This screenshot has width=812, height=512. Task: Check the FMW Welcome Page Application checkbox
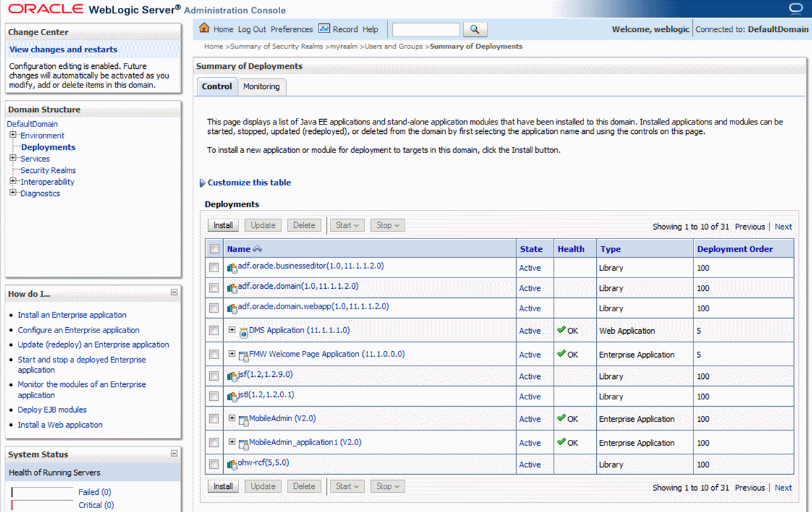pyautogui.click(x=214, y=354)
